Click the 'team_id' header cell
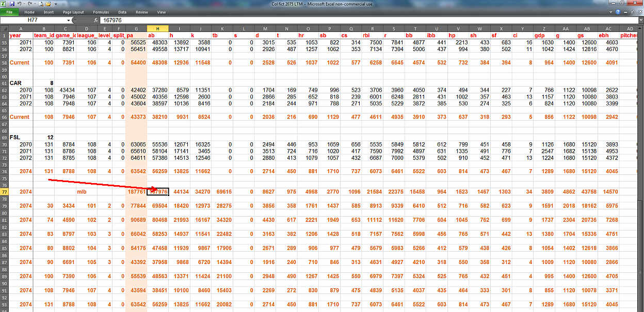Screen dimensions: 644x312 point(44,35)
